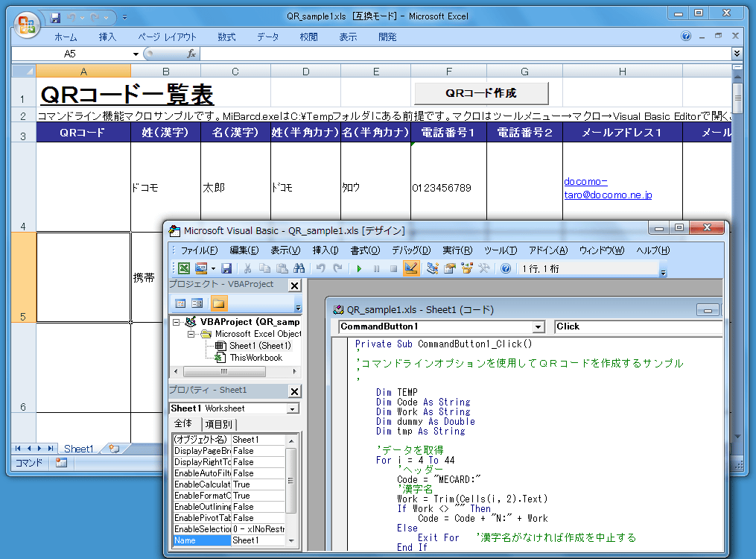The image size is (756, 559).
Task: Open the Properties Window icon in VBA toolbar
Action: point(450,268)
